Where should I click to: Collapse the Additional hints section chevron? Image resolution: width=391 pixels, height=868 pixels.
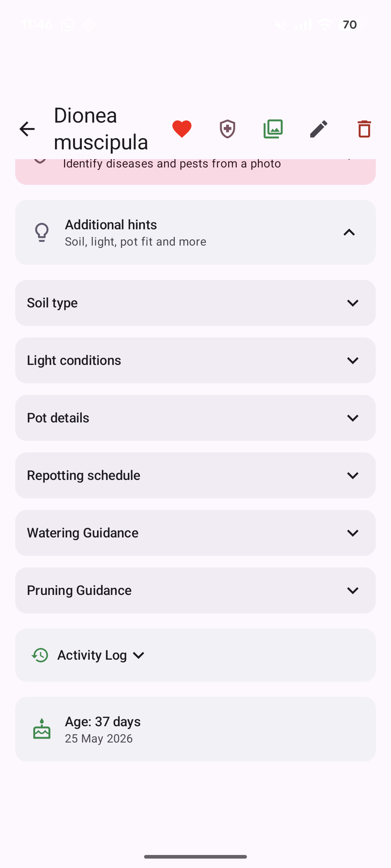coord(349,233)
